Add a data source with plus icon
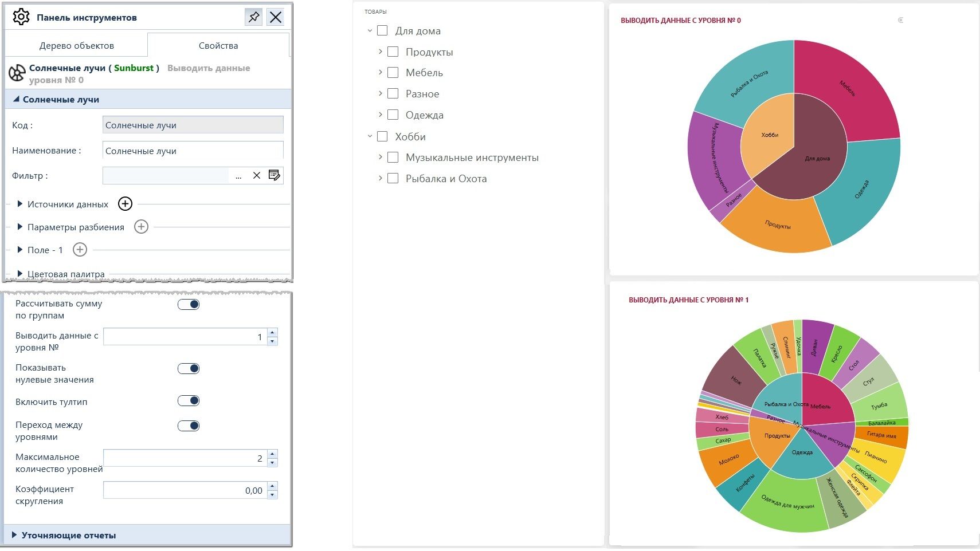 (125, 204)
